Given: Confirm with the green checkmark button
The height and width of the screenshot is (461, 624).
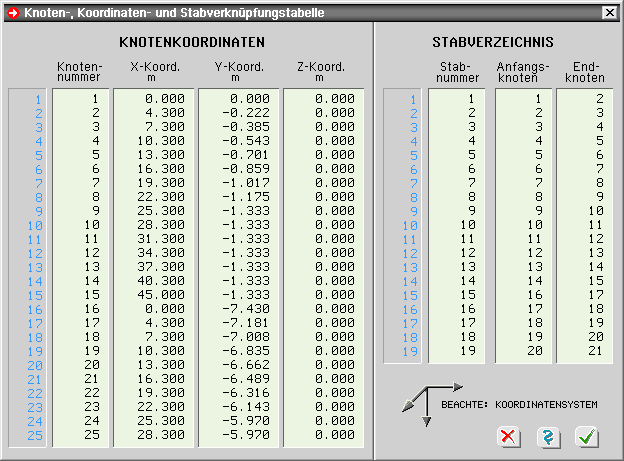Looking at the screenshot, I should (586, 437).
